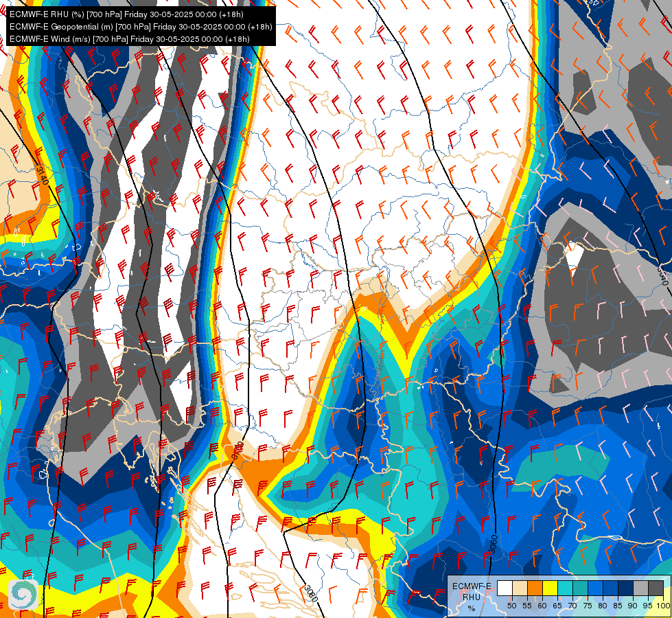Image resolution: width=672 pixels, height=618 pixels.
Task: Click the 3080 geopotential contour label
Action: click(x=311, y=593)
